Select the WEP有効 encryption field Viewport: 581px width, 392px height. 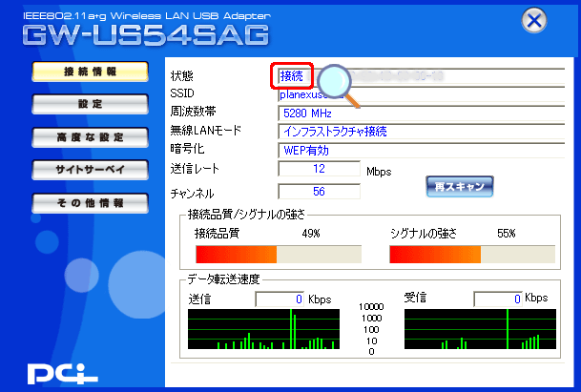[422, 150]
